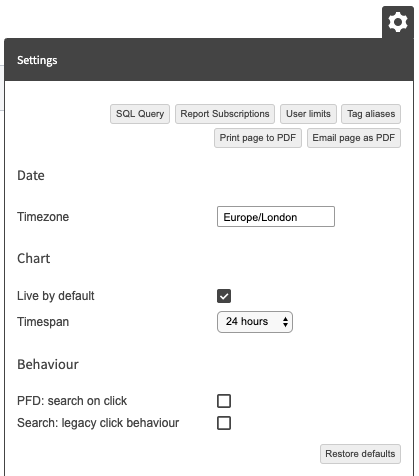Close settings panel via the gear icon
The image size is (419, 476).
[398, 22]
